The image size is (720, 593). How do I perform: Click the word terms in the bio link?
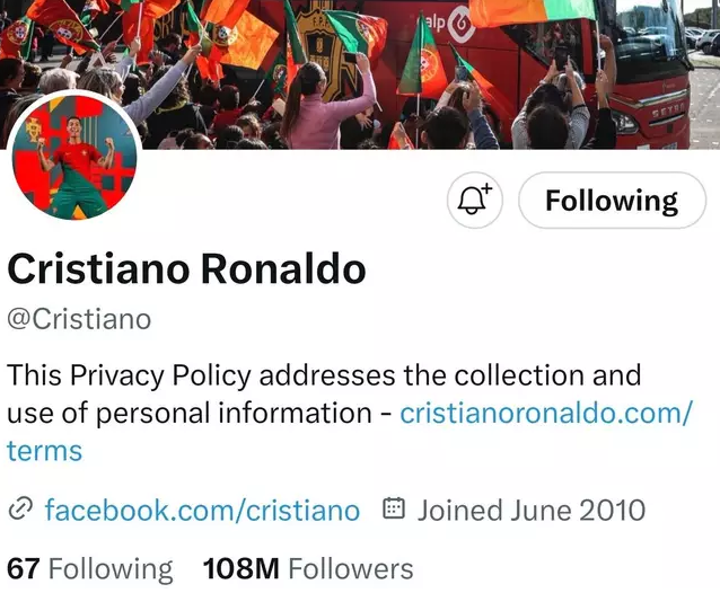click(44, 451)
